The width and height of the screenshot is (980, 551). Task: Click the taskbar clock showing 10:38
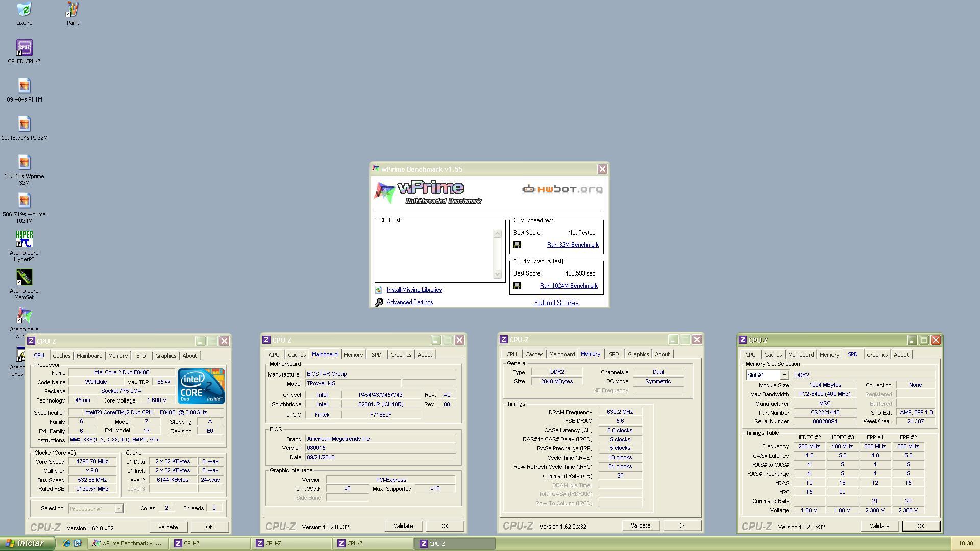pos(966,543)
